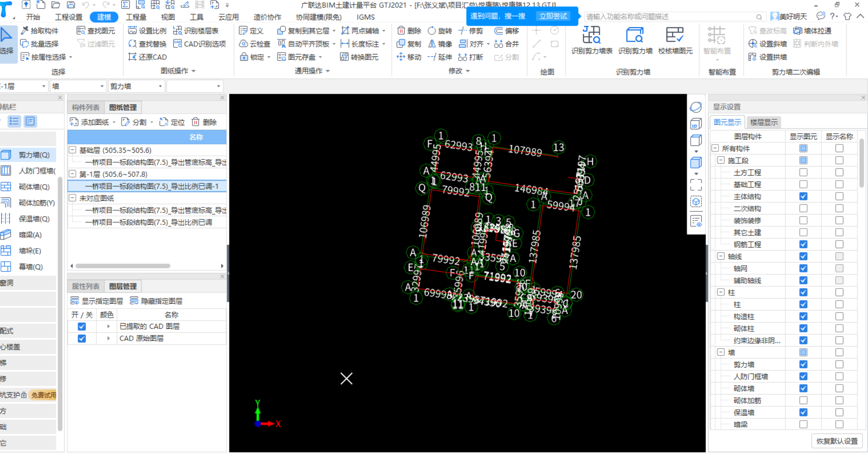Collapse the 轴线 group in display settings
The height and width of the screenshot is (454, 868).
click(x=721, y=256)
